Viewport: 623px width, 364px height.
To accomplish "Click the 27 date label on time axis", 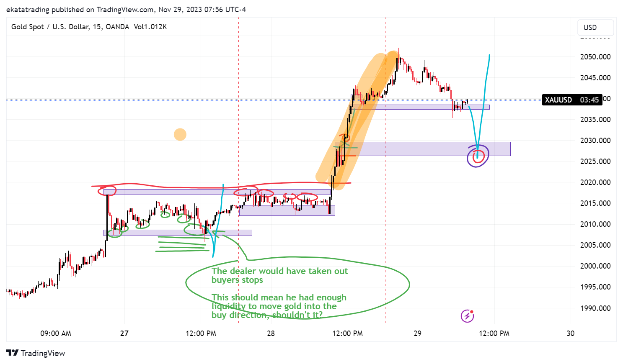I will 124,333.
